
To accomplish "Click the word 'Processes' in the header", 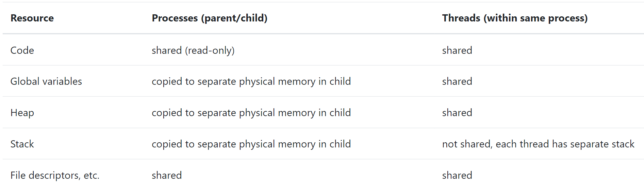I will [175, 18].
